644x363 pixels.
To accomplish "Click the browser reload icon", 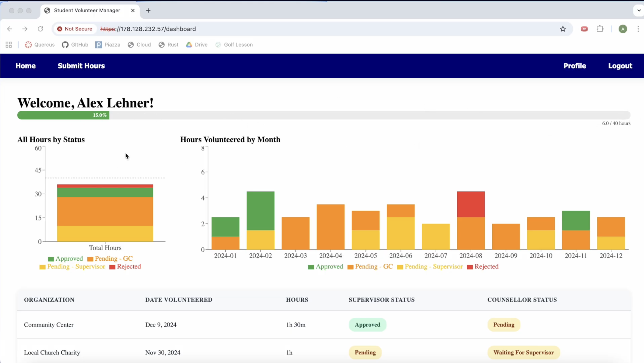I will click(x=40, y=29).
